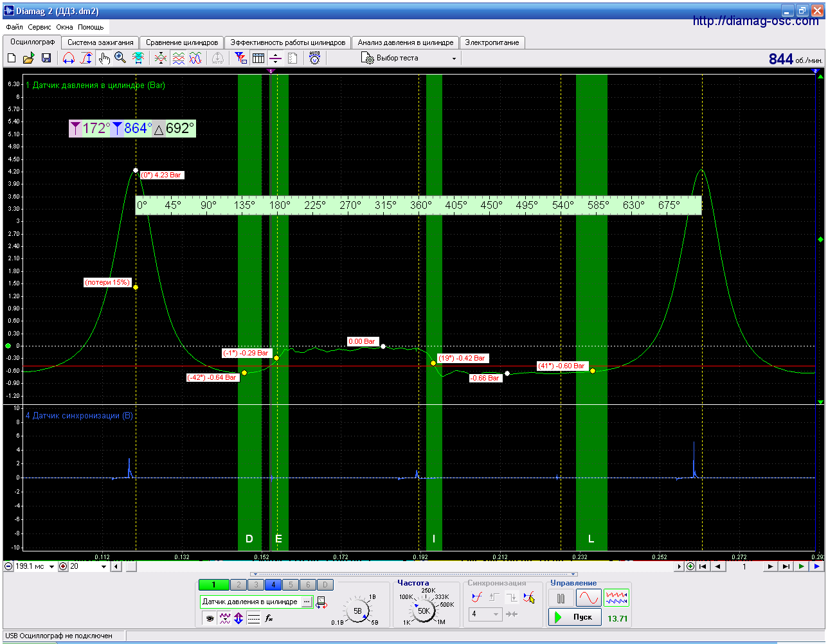Open the Выбор теста dropdown
This screenshot has width=828, height=644.
coord(409,58)
